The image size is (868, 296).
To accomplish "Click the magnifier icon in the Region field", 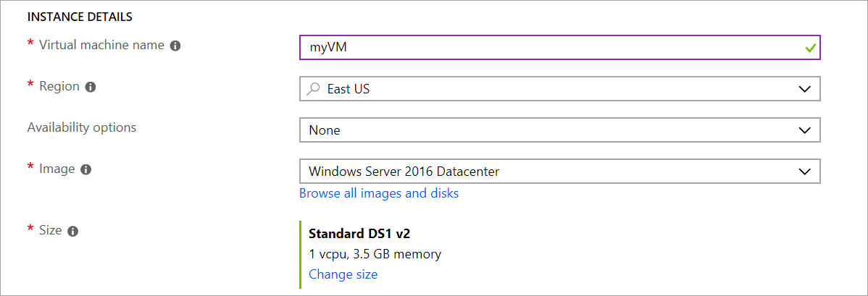I will pos(313,88).
